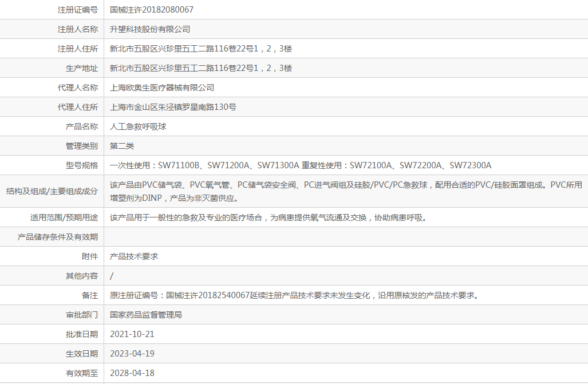588x384 pixels.
Task: Select the 型号规格 label
Action: 82,166
